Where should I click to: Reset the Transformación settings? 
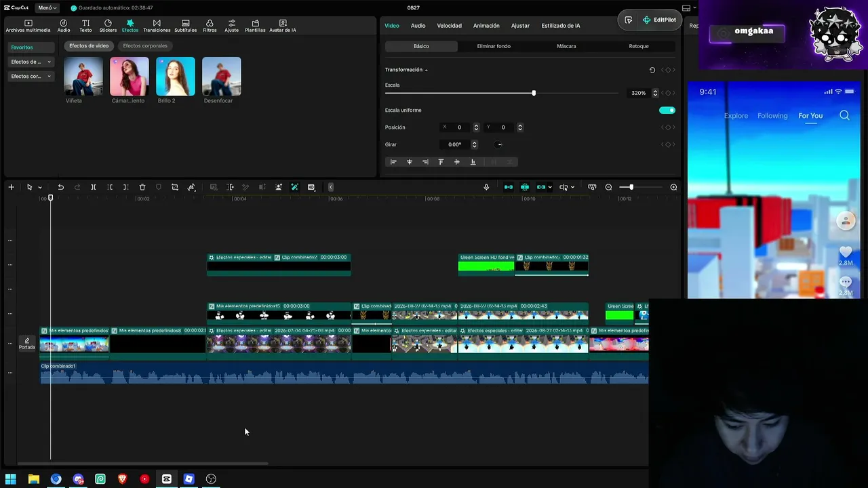(x=652, y=70)
